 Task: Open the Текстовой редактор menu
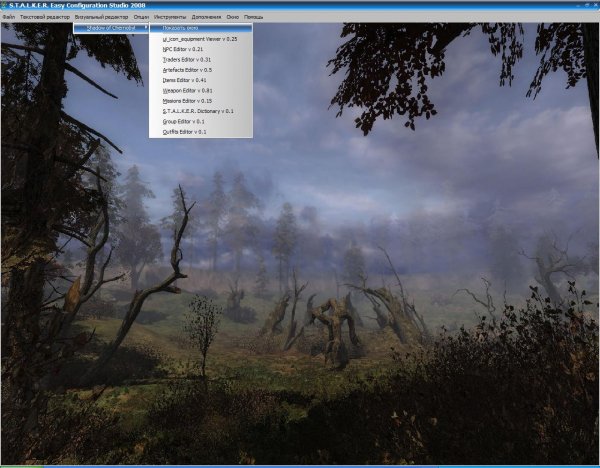(45, 17)
